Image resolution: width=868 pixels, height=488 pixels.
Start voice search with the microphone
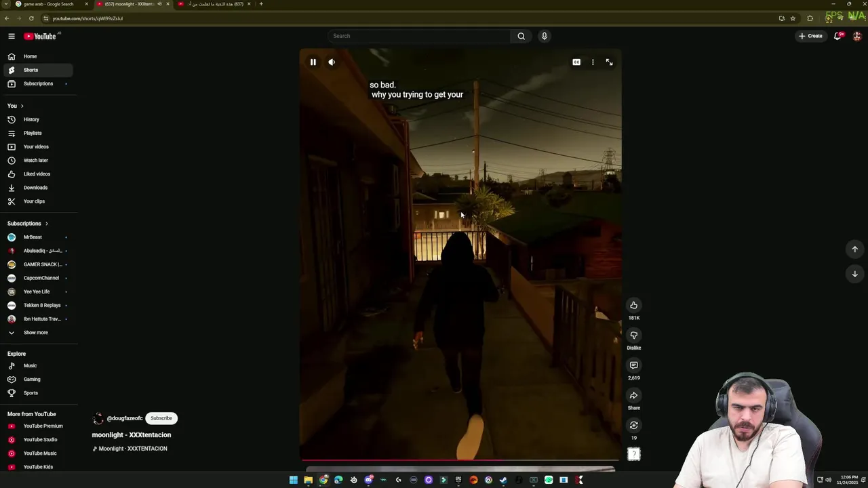[544, 36]
